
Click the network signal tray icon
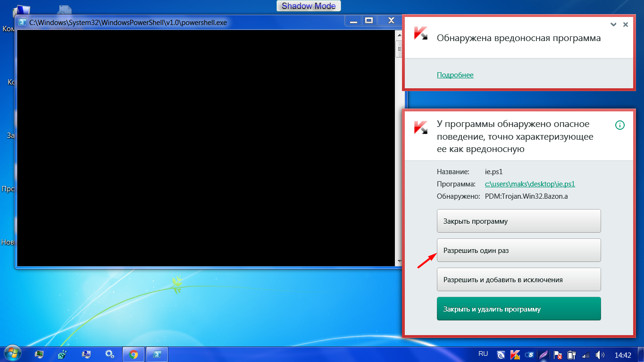tap(586, 354)
